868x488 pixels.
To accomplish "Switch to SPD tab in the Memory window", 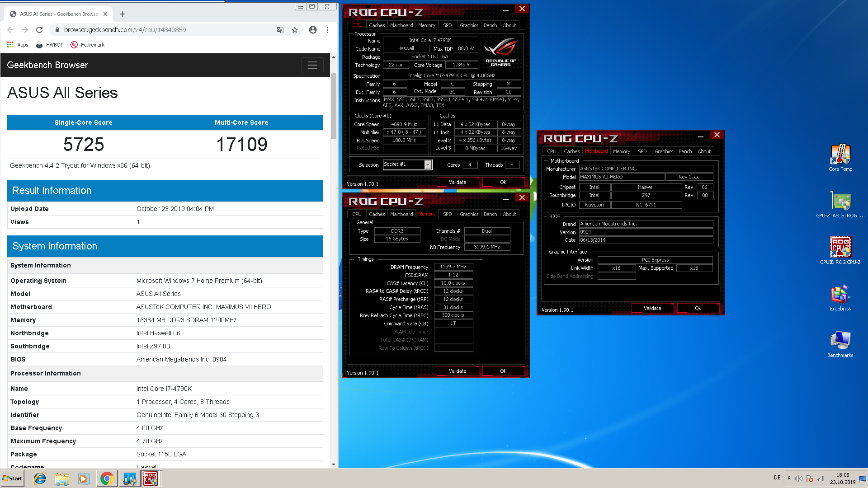I will tap(447, 214).
